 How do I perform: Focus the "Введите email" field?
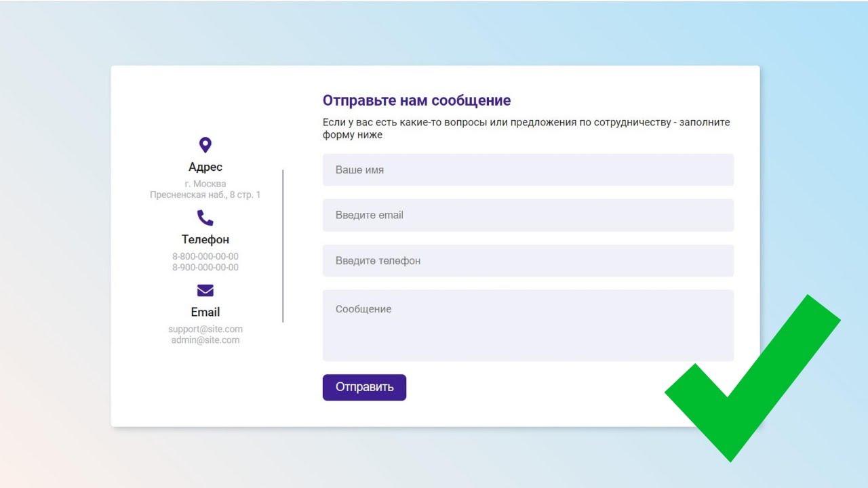[x=528, y=215]
